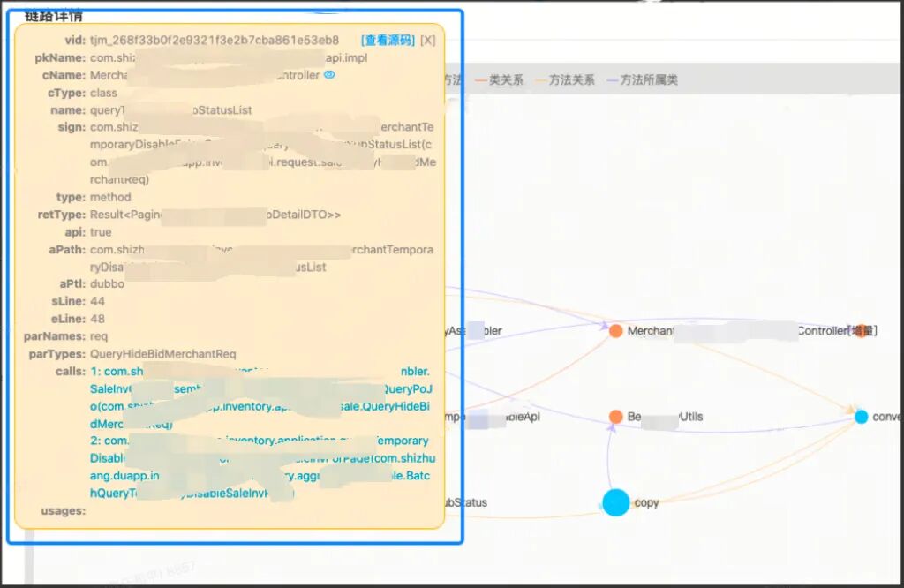Click the cType value 'class'

tap(104, 93)
